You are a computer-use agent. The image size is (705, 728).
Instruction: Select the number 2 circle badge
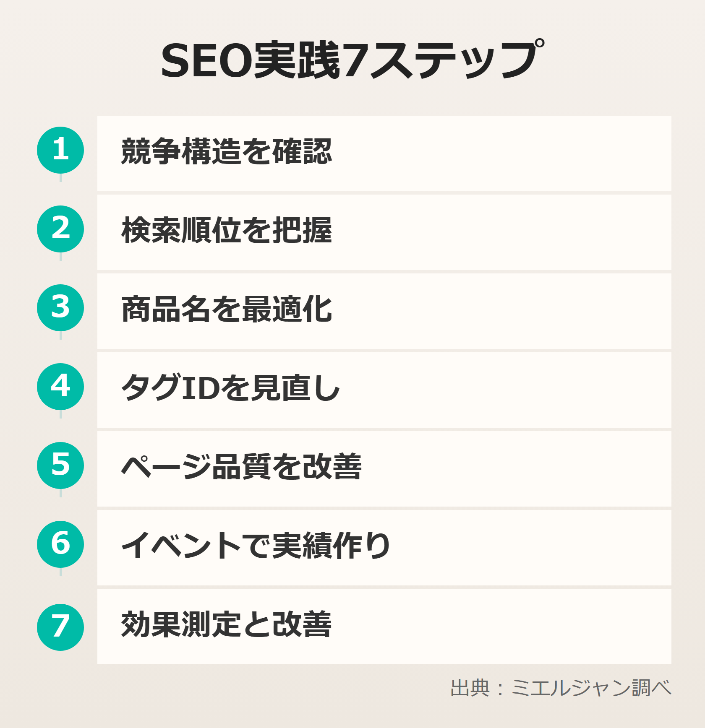(60, 229)
